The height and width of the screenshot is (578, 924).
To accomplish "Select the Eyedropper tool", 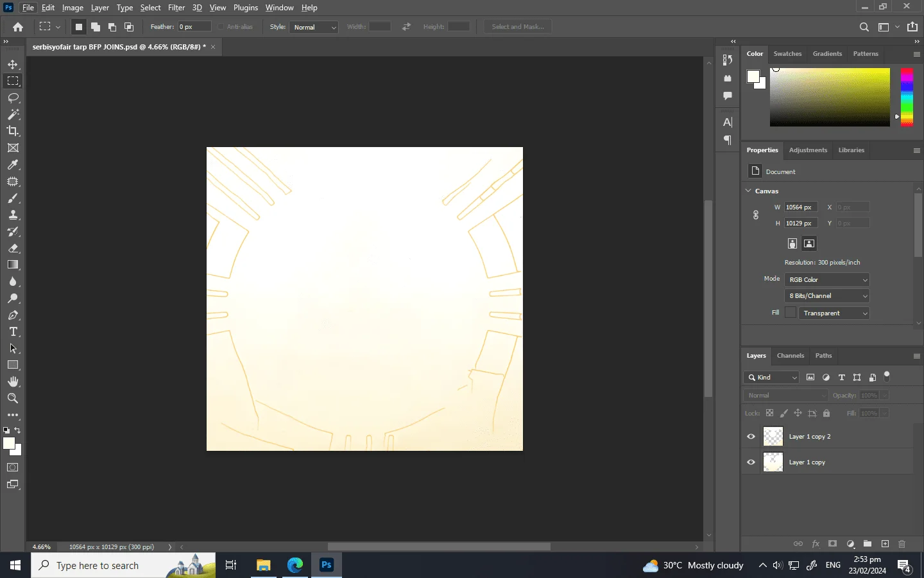I will (13, 165).
